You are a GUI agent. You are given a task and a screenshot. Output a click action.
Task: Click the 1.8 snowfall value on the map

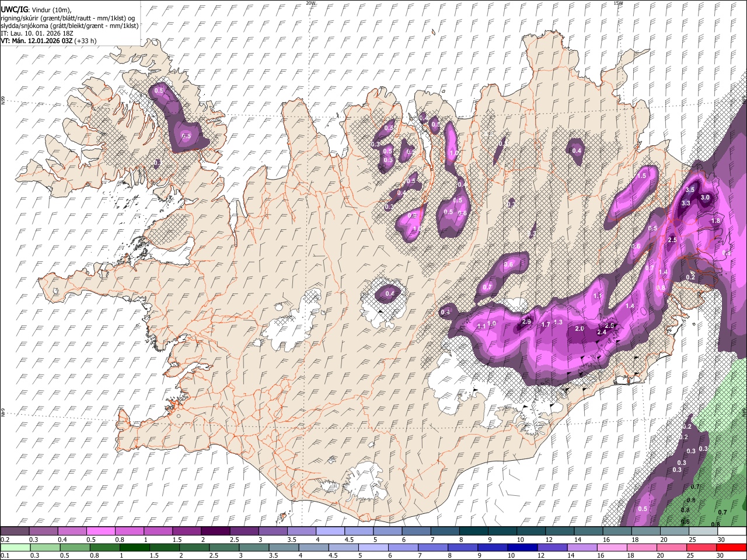pos(715,221)
